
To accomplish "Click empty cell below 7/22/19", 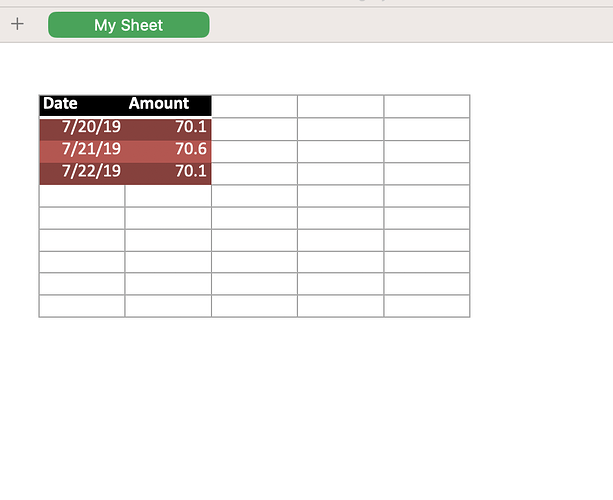I will coord(82,196).
